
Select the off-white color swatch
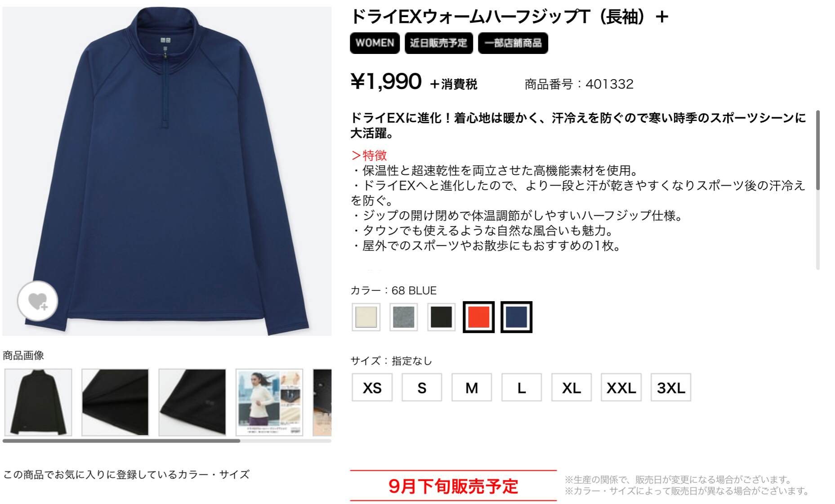[366, 317]
